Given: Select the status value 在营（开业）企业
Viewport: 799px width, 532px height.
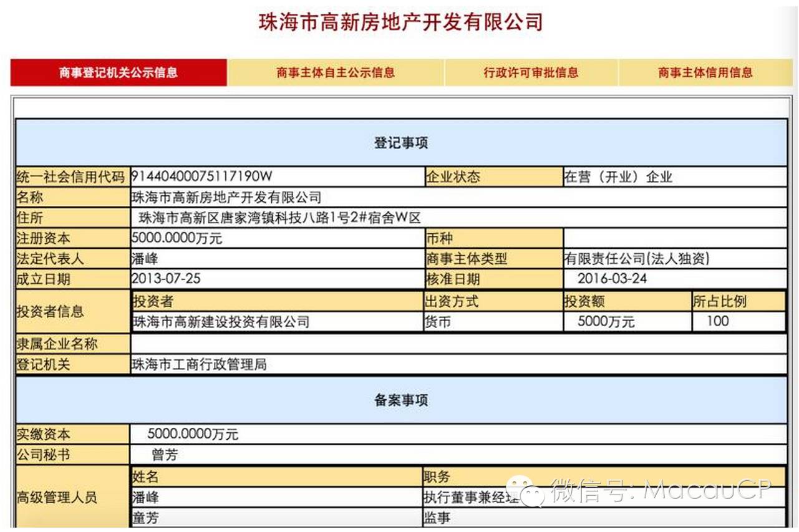Looking at the screenshot, I should coord(618,177).
